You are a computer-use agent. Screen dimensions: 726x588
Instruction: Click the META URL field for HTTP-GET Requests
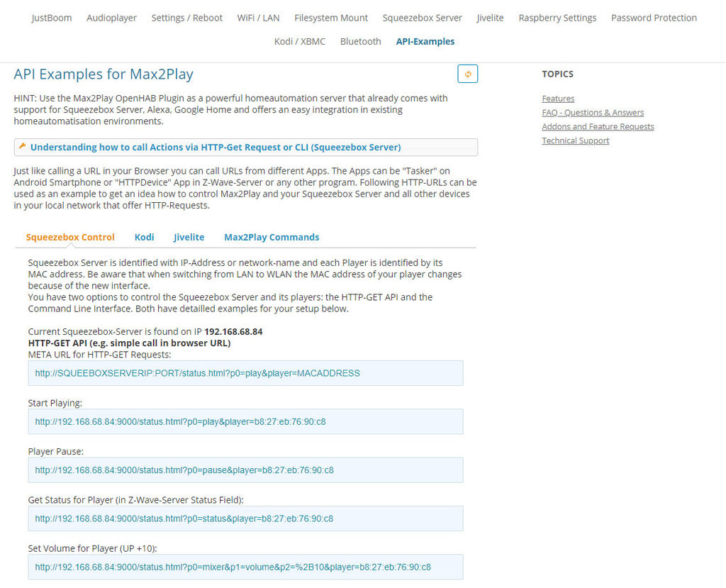click(x=245, y=373)
